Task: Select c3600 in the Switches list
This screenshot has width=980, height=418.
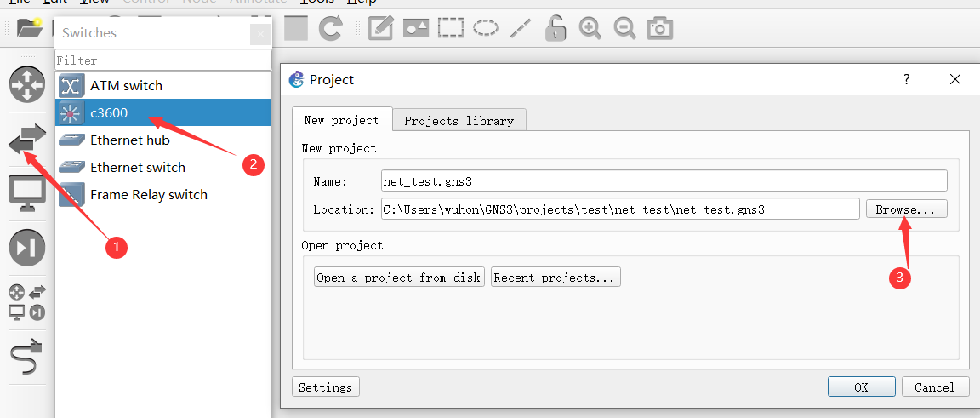Action: [163, 112]
